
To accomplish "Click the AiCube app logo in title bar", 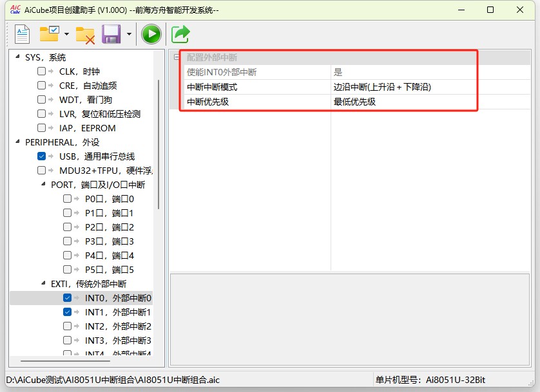I will (x=15, y=9).
